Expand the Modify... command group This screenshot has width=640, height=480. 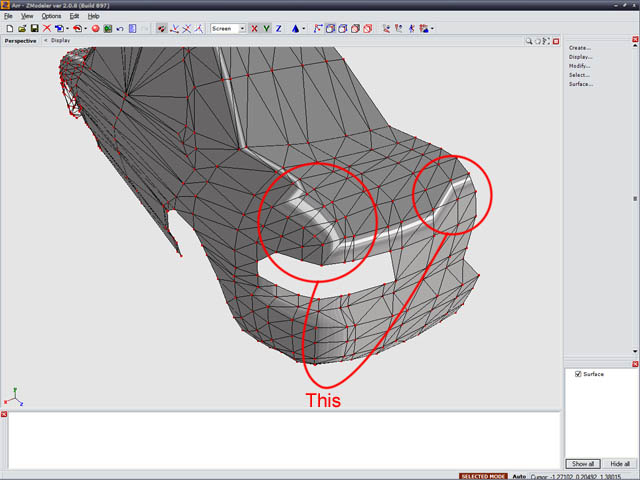(580, 66)
